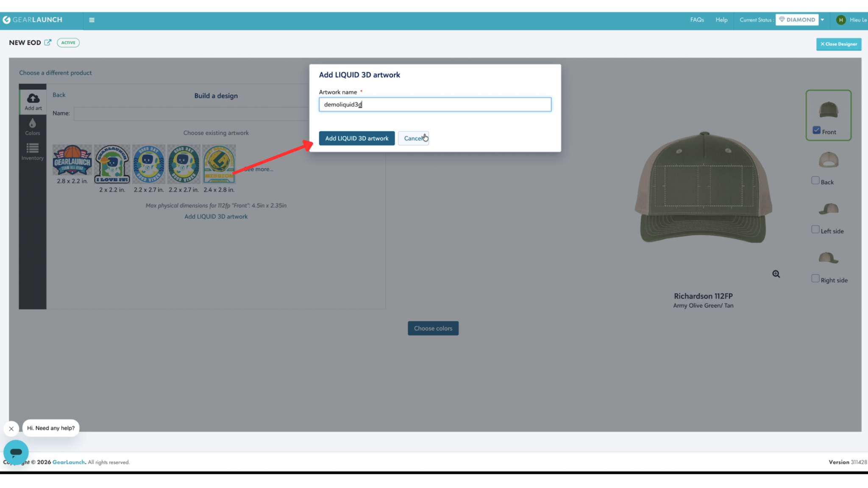Screen dimensions: 868x488
Task: Enable the Right side checkbox
Action: coord(815,279)
